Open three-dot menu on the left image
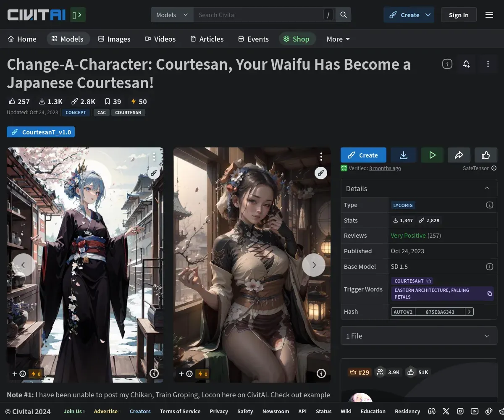The width and height of the screenshot is (504, 420). [154, 157]
